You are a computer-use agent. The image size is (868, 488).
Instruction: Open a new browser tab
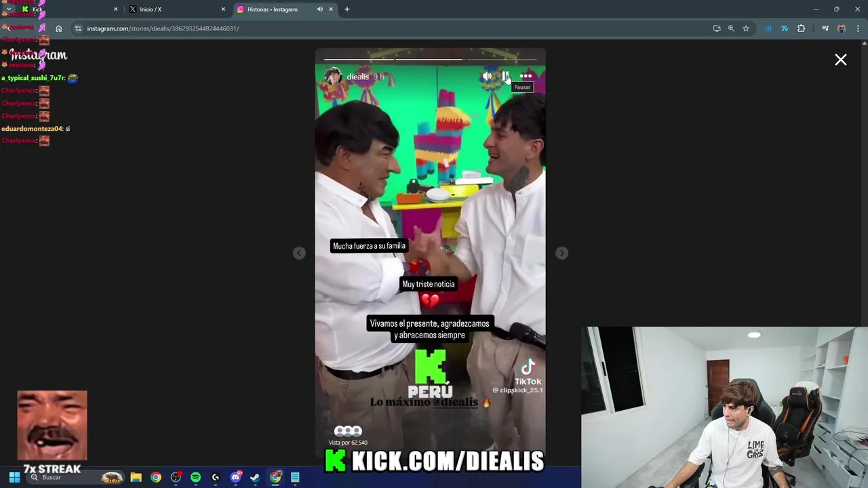pos(347,9)
